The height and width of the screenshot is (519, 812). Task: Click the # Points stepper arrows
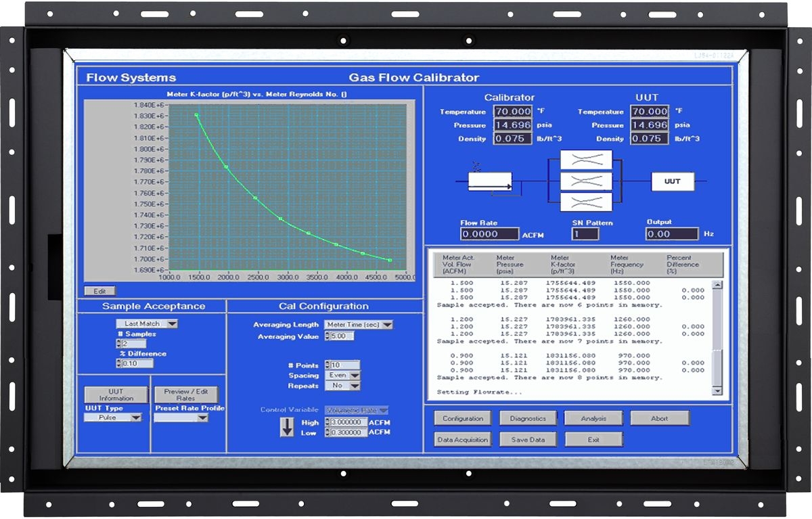328,365
